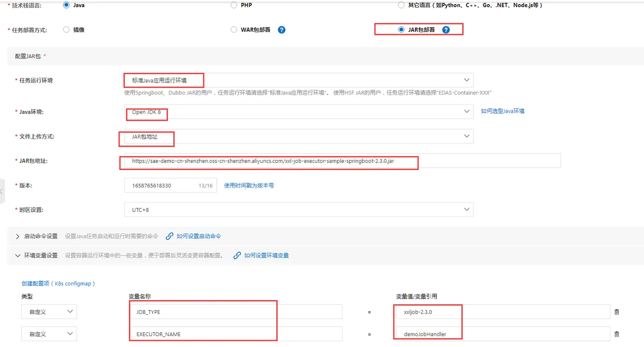Click the 创建配置项 (K8s configmap) link
Screen dimensions: 644x347
coord(58,284)
